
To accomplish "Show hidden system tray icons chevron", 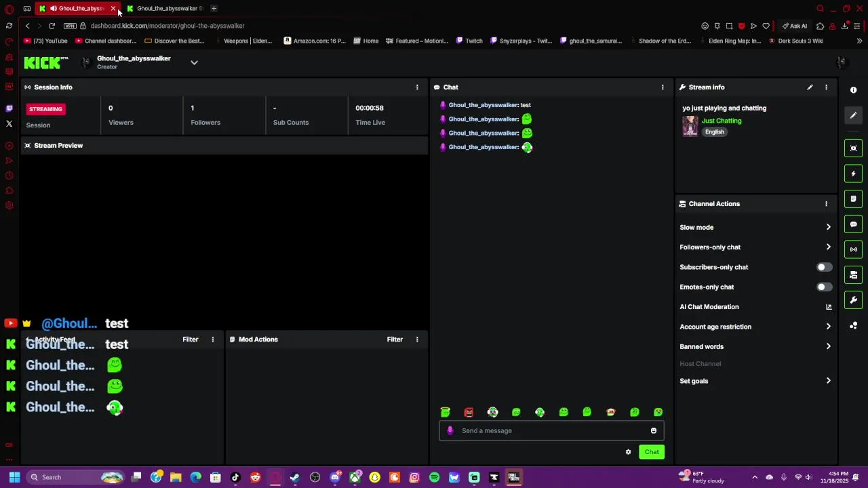I will [755, 477].
